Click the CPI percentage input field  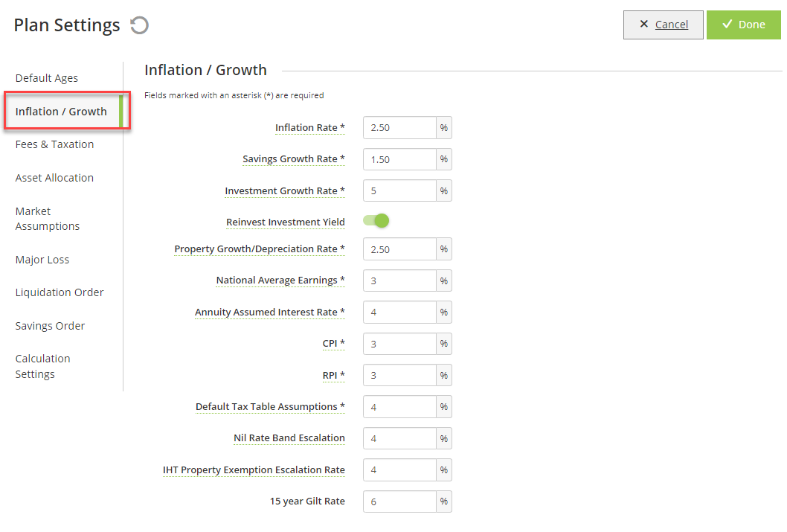point(399,344)
